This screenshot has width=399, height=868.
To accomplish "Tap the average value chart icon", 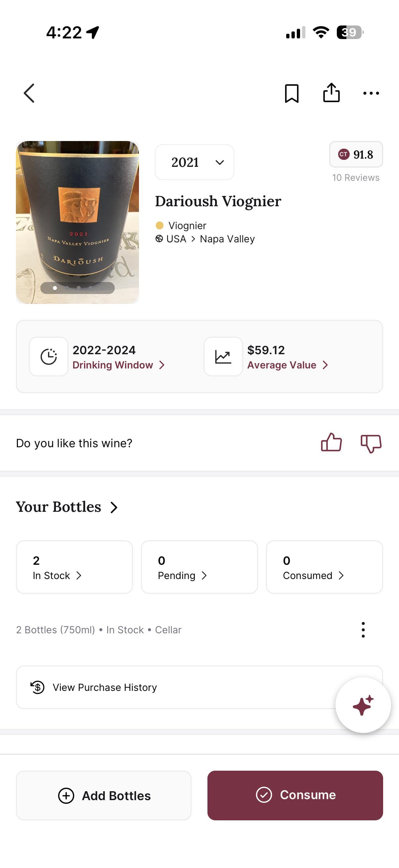I will coord(223,357).
